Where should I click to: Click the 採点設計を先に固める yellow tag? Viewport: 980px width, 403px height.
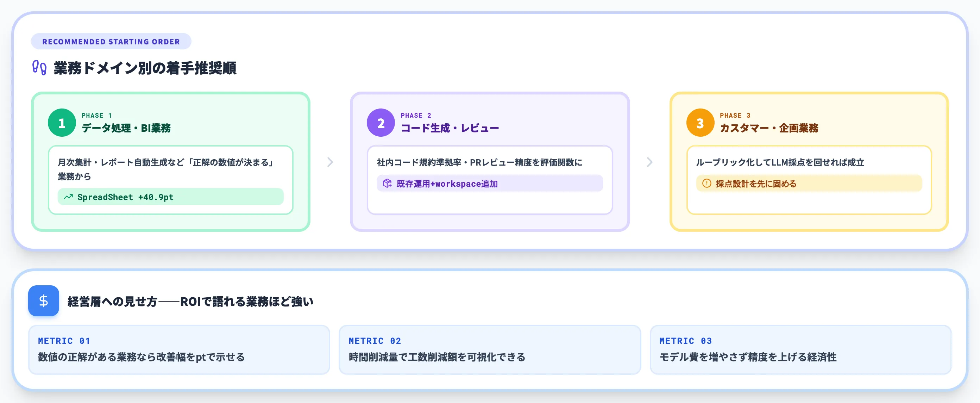pos(809,184)
